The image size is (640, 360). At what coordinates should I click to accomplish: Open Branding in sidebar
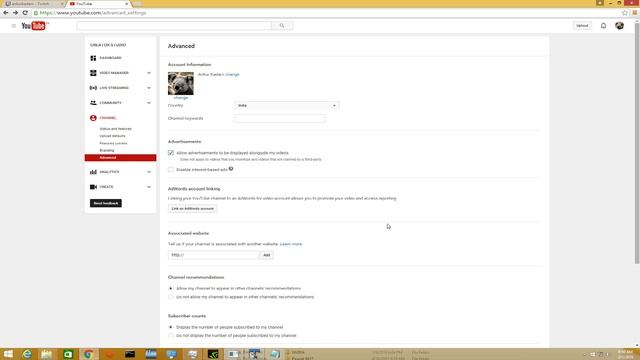pos(107,150)
